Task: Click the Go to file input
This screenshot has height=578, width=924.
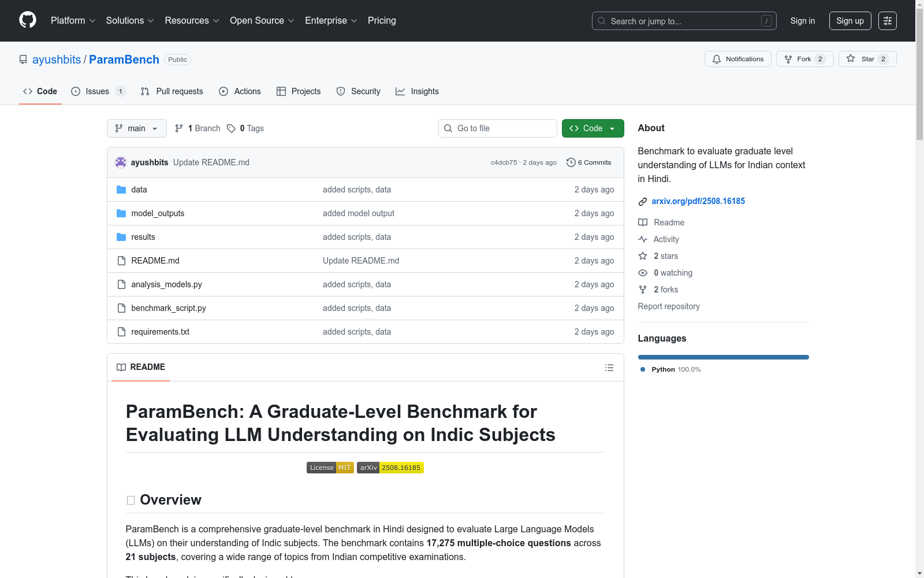Action: (x=498, y=128)
